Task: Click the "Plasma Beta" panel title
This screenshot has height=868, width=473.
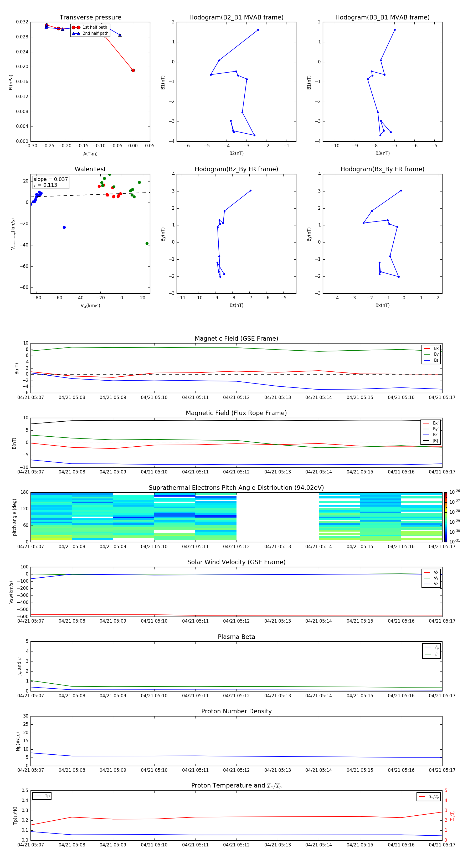Action: tap(236, 637)
